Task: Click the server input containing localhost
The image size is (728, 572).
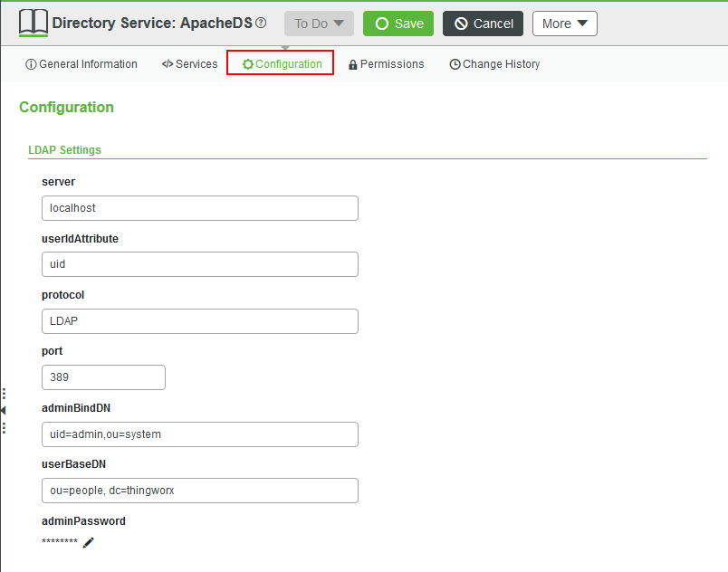Action: pyautogui.click(x=199, y=208)
